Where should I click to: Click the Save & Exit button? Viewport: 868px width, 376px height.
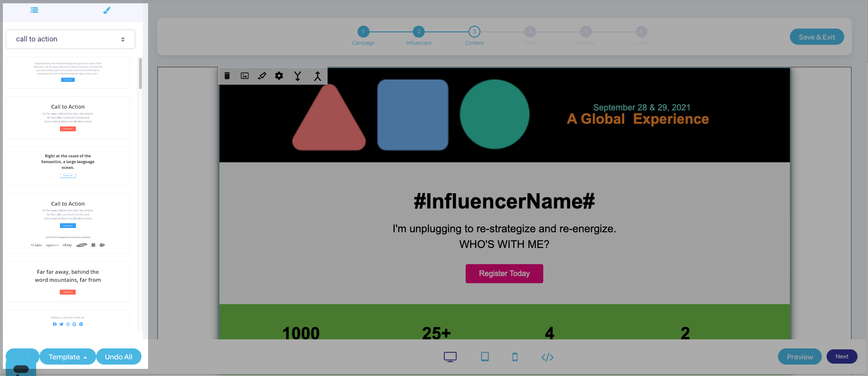[x=817, y=37]
